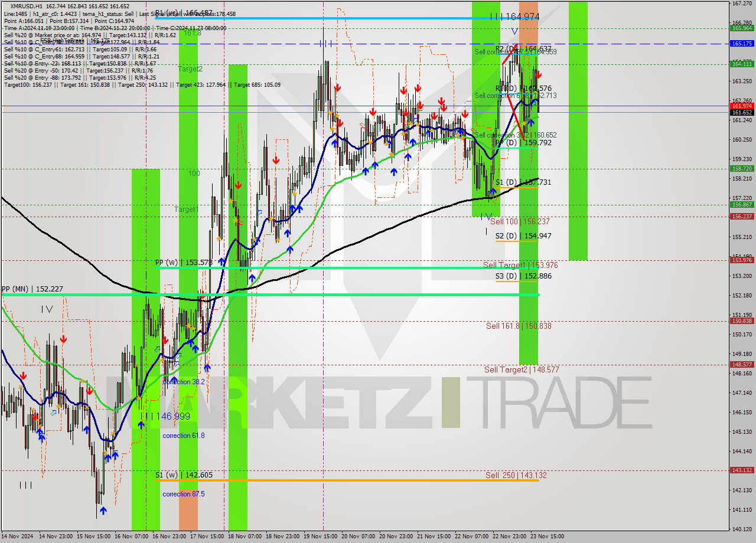Select the Sell 161.8 | 150.838 label
The width and height of the screenshot is (756, 543).
coord(519,326)
